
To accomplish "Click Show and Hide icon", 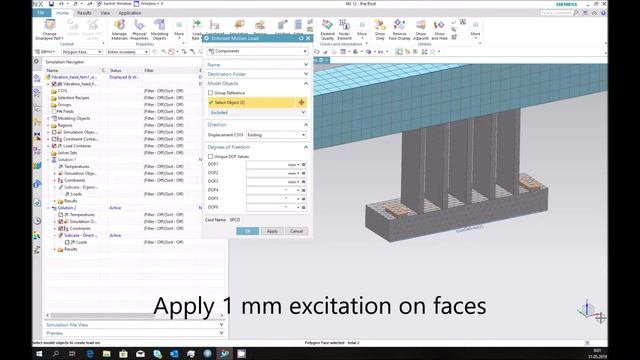I will pyautogui.click(x=439, y=25).
